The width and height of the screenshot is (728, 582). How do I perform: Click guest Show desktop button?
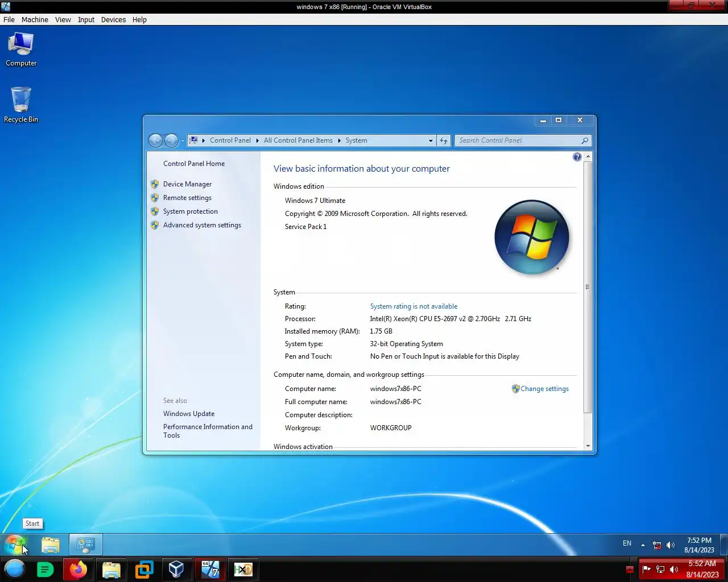click(723, 544)
